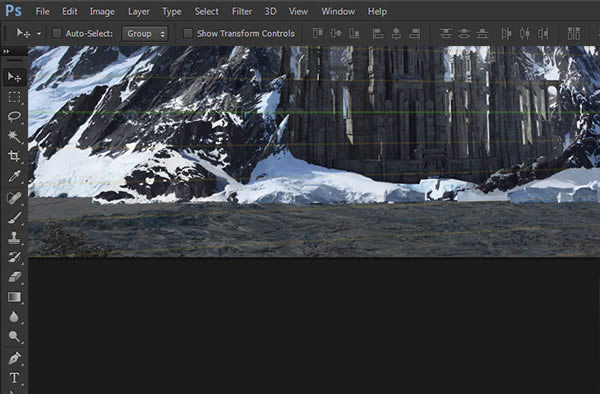Click the align left edges button
Image resolution: width=600 pixels, height=394 pixels.
[x=378, y=34]
